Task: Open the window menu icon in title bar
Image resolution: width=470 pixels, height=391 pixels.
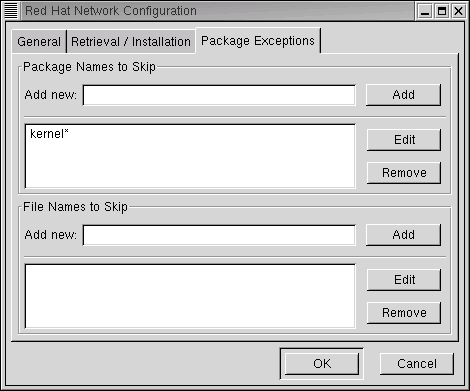Action: 11,11
